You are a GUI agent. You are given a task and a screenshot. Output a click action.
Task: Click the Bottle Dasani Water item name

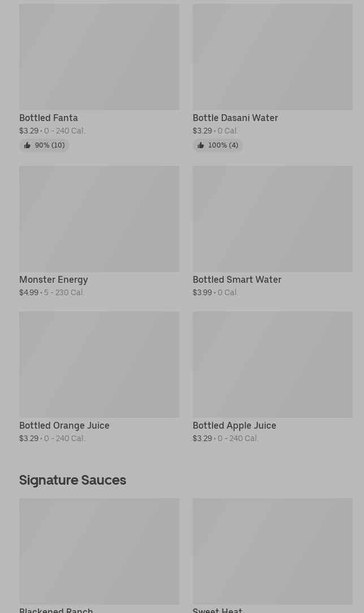235,118
